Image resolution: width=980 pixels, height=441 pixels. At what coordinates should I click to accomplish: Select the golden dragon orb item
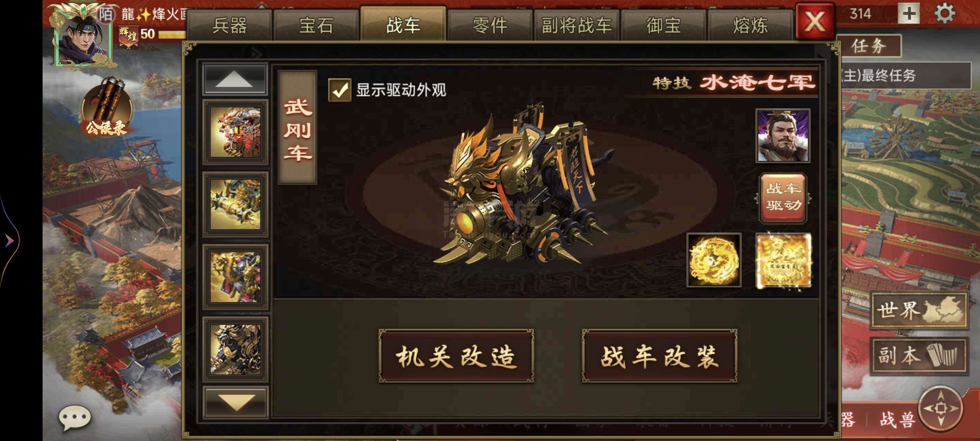714,260
